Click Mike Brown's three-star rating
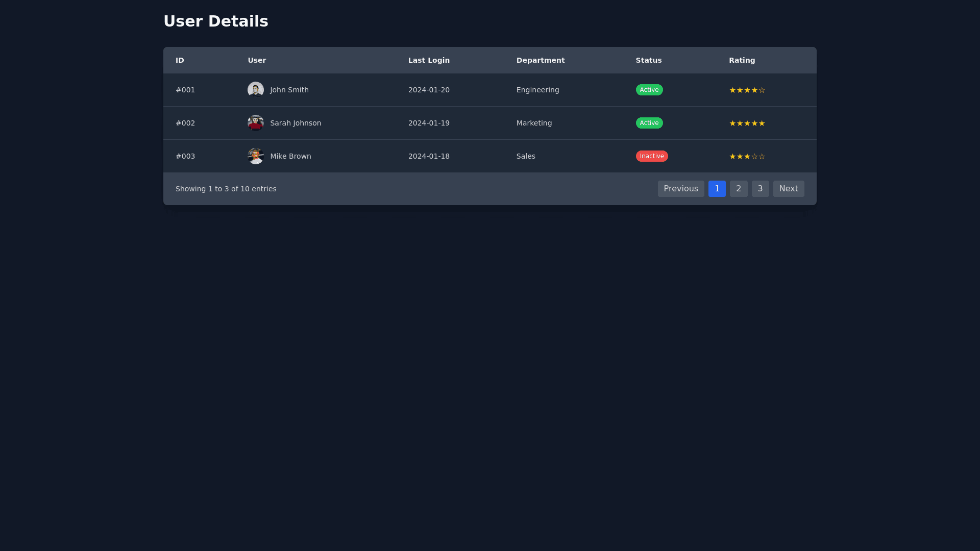Viewport: 980px width, 551px height. (747, 157)
